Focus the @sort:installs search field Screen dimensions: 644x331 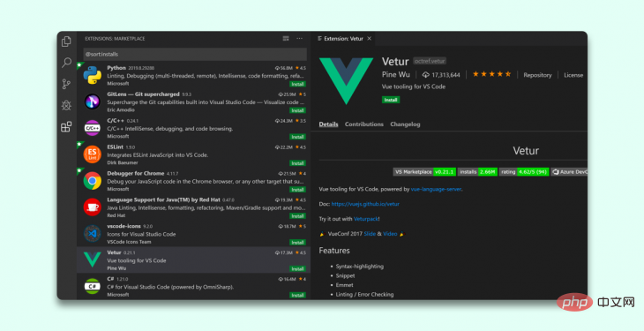pyautogui.click(x=195, y=54)
